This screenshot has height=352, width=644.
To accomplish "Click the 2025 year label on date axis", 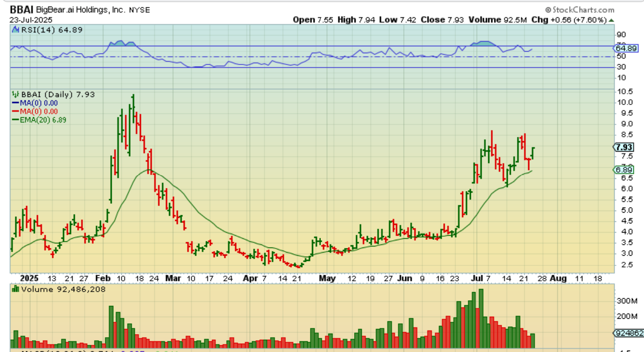I will point(30,278).
